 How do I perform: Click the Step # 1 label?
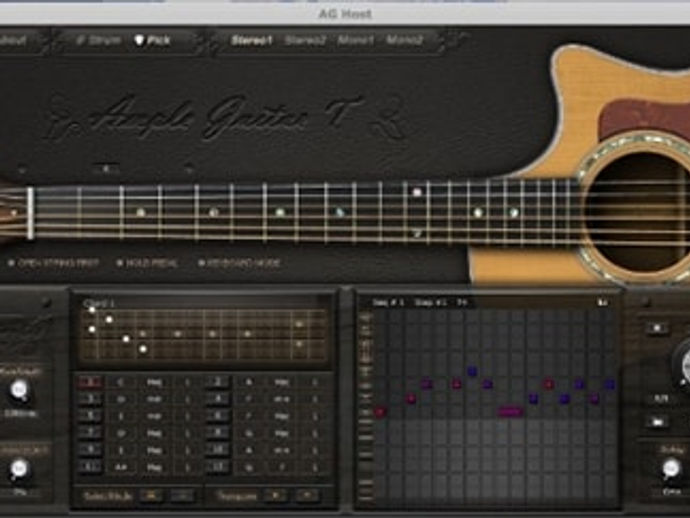(431, 302)
